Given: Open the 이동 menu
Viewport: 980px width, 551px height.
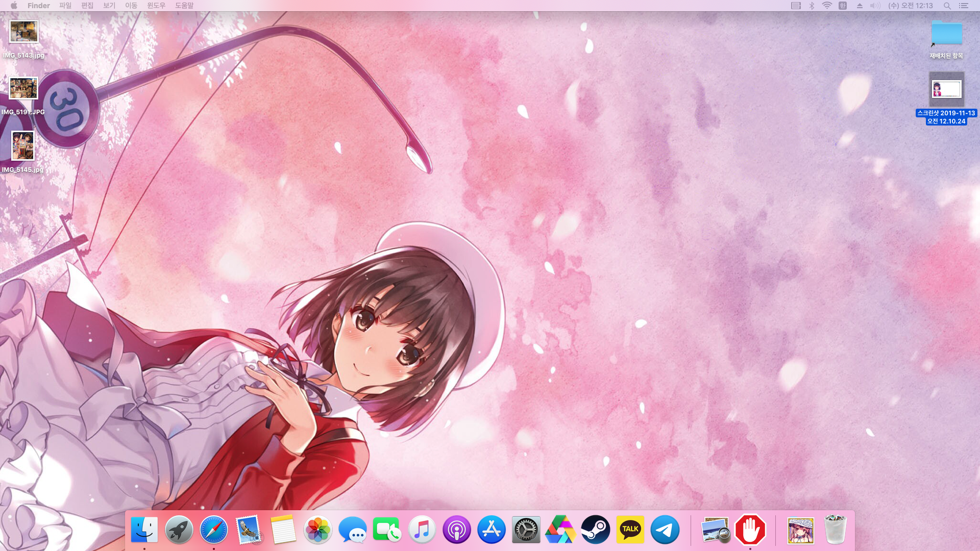Looking at the screenshot, I should (x=131, y=6).
